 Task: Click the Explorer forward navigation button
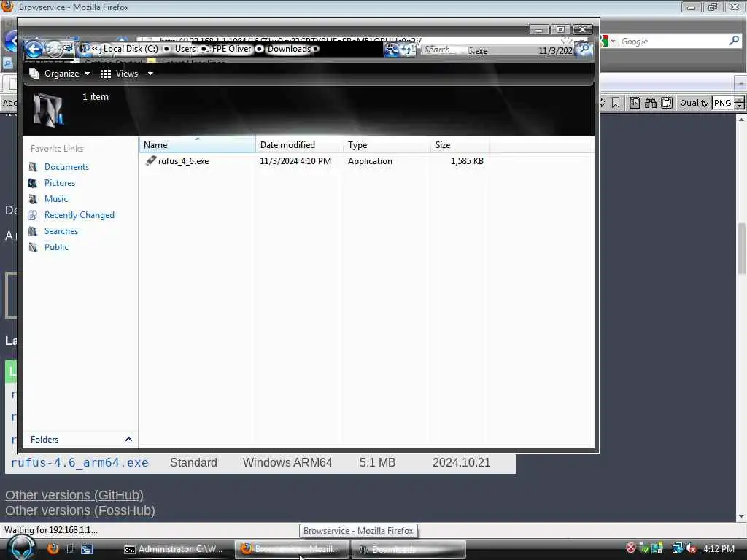[x=54, y=49]
